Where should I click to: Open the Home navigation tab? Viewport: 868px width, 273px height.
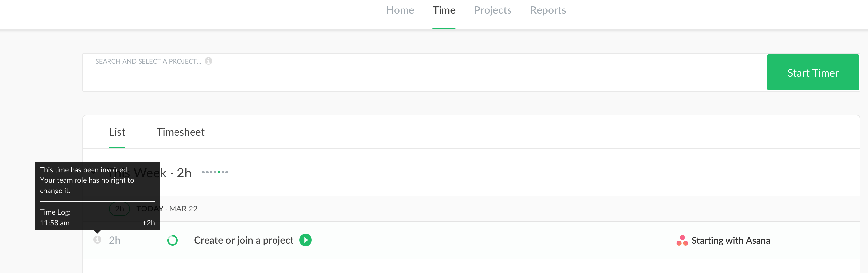(400, 10)
